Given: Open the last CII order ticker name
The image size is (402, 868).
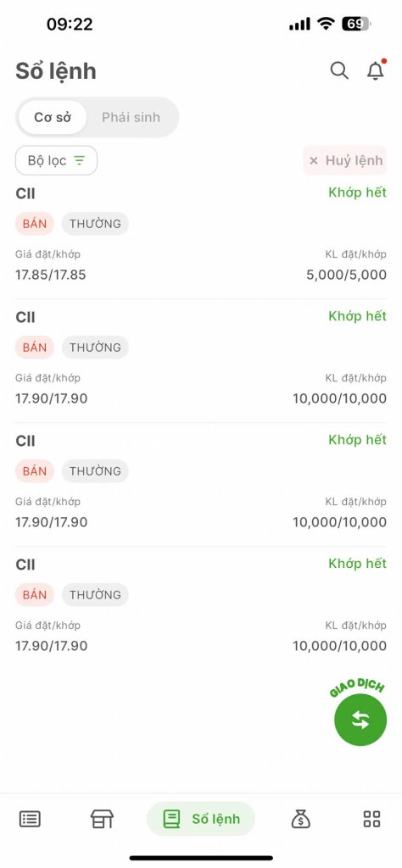Looking at the screenshot, I should 25,565.
